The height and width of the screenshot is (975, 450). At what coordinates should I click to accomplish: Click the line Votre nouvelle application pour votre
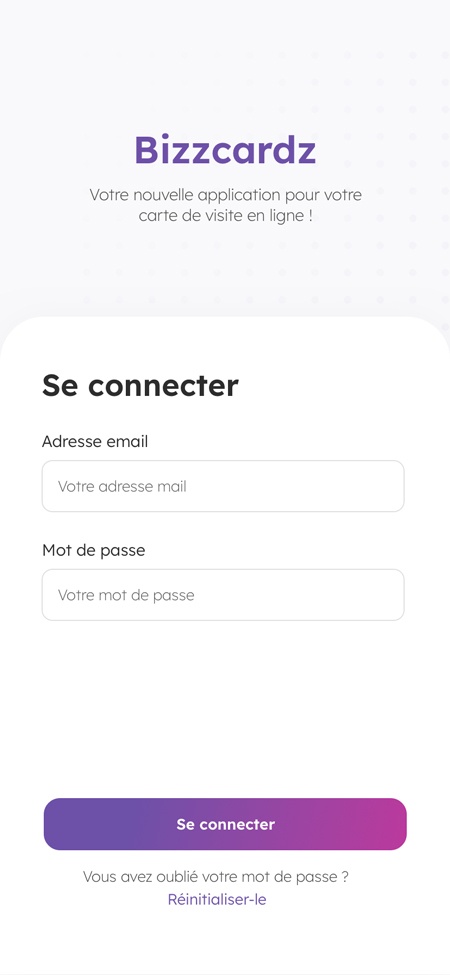pyautogui.click(x=225, y=195)
